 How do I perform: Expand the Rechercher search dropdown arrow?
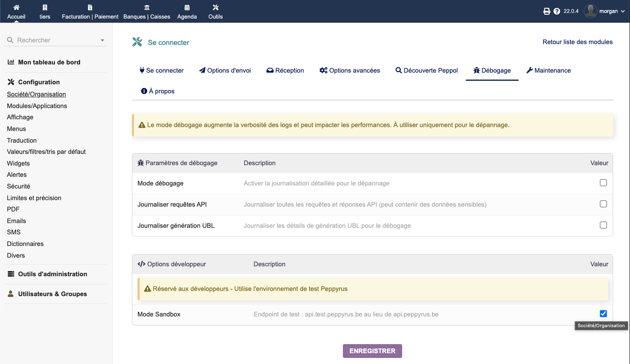[x=102, y=40]
